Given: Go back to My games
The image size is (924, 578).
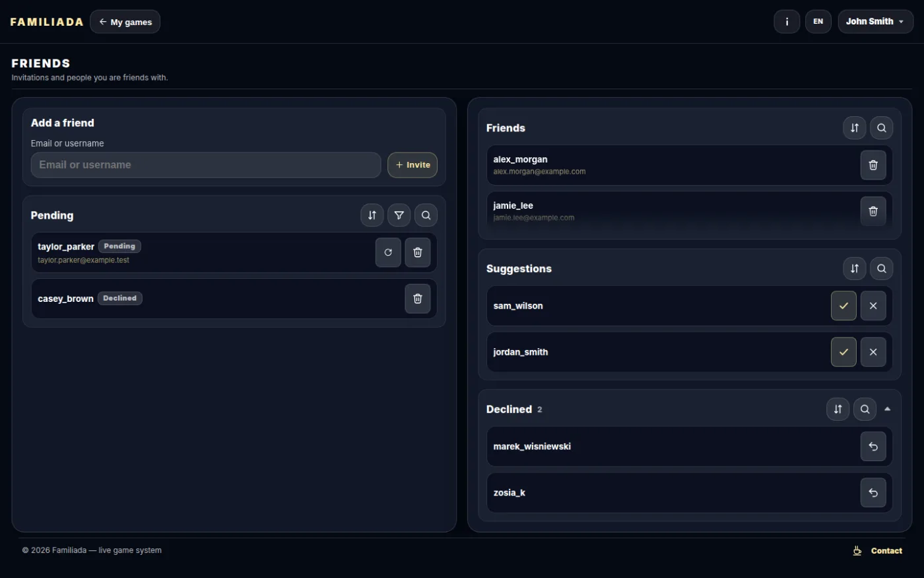Looking at the screenshot, I should [x=125, y=22].
